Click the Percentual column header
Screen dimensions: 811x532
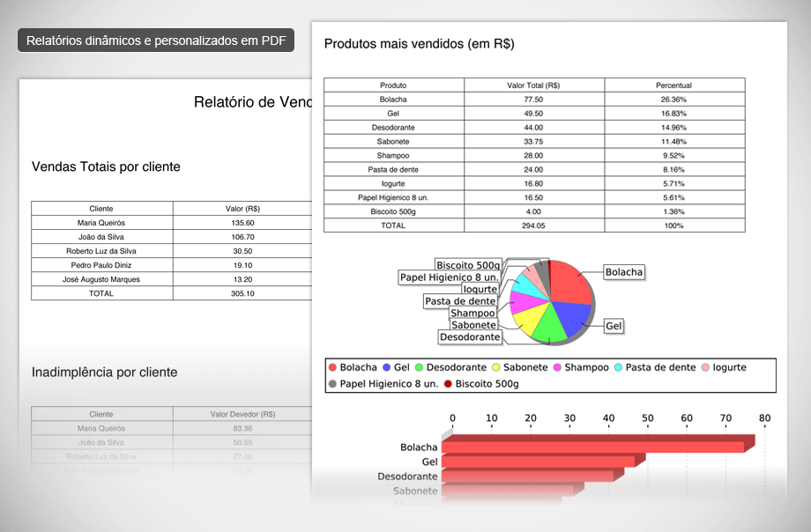click(x=673, y=85)
